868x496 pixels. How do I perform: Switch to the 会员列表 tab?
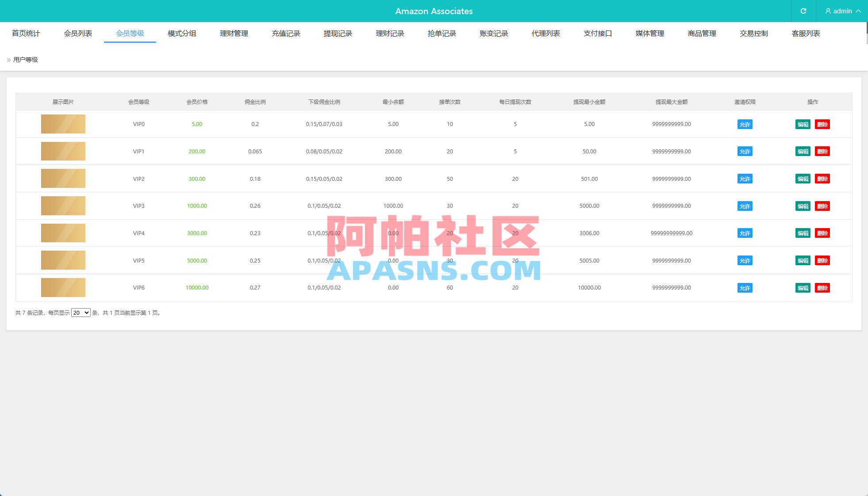coord(78,33)
